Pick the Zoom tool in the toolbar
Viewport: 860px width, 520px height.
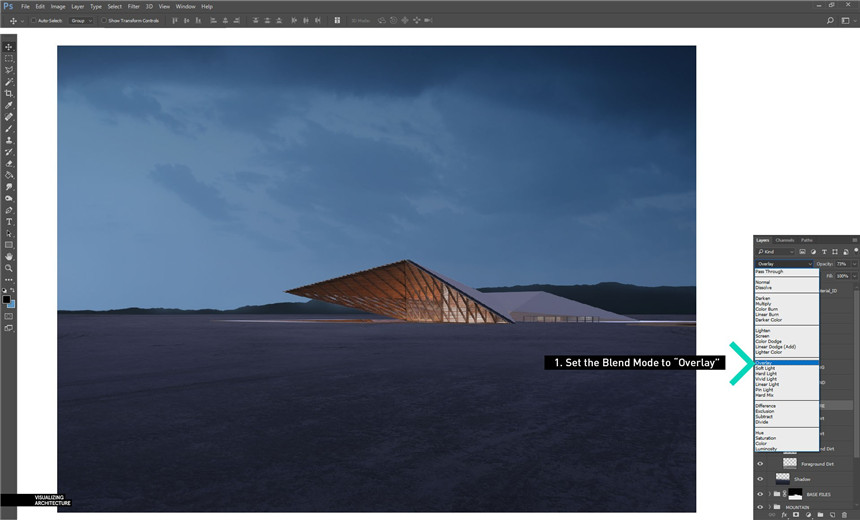9,268
